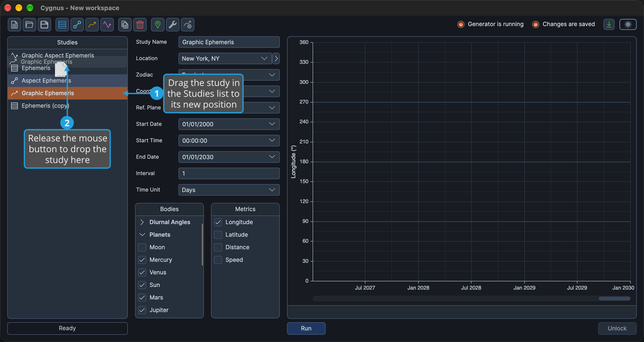The width and height of the screenshot is (644, 342).
Task: Tick the Distance metric checkbox
Action: point(218,247)
